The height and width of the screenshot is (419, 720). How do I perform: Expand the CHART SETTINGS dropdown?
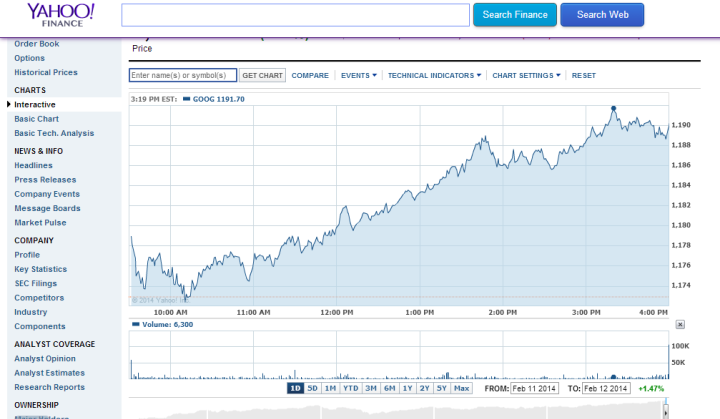526,75
